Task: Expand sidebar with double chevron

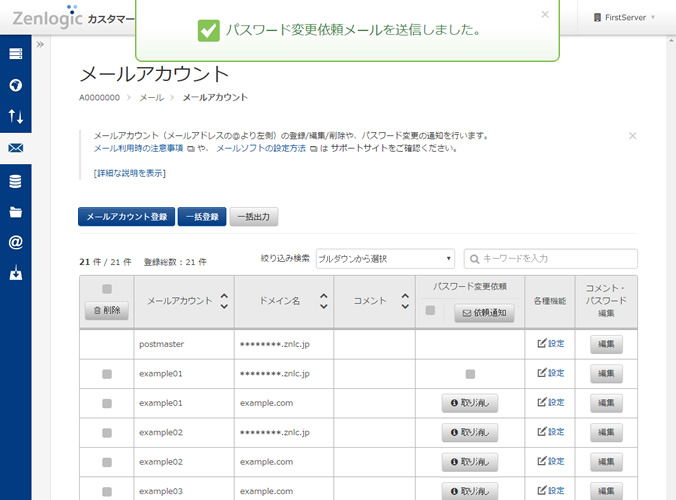Action: tap(40, 44)
